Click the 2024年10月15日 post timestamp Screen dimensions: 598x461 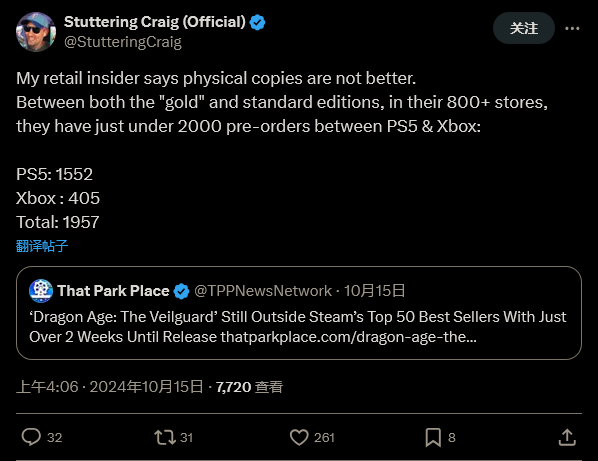click(146, 387)
